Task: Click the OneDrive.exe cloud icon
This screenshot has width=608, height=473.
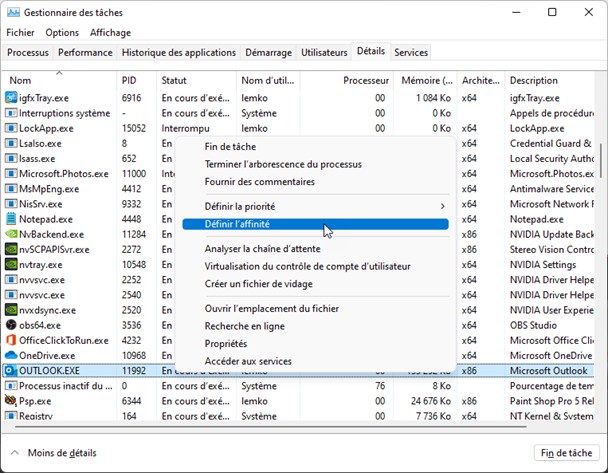Action: (x=10, y=355)
